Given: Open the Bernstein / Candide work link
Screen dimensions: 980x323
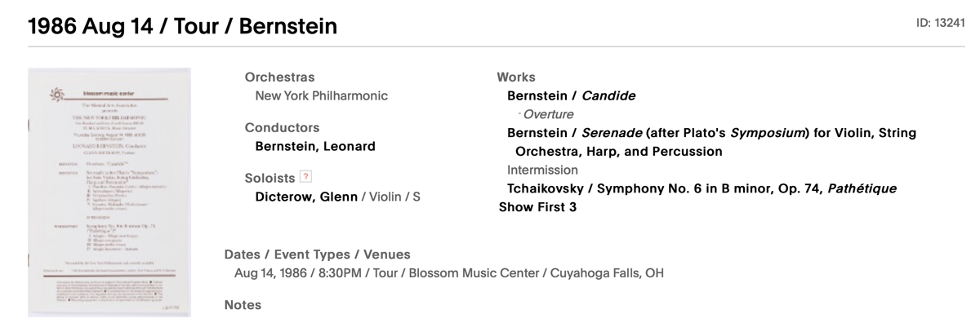Looking at the screenshot, I should [x=571, y=95].
